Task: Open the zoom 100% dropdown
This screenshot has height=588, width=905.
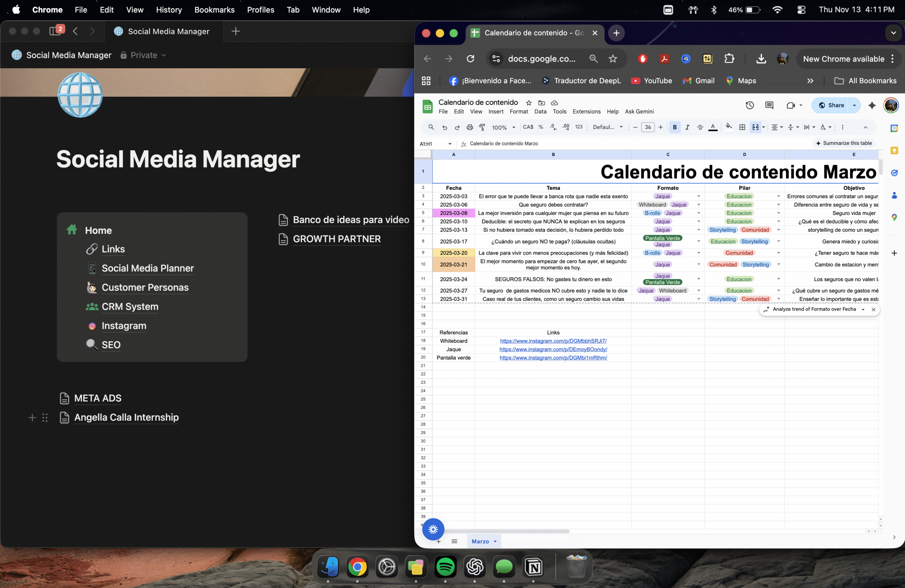Action: (503, 127)
